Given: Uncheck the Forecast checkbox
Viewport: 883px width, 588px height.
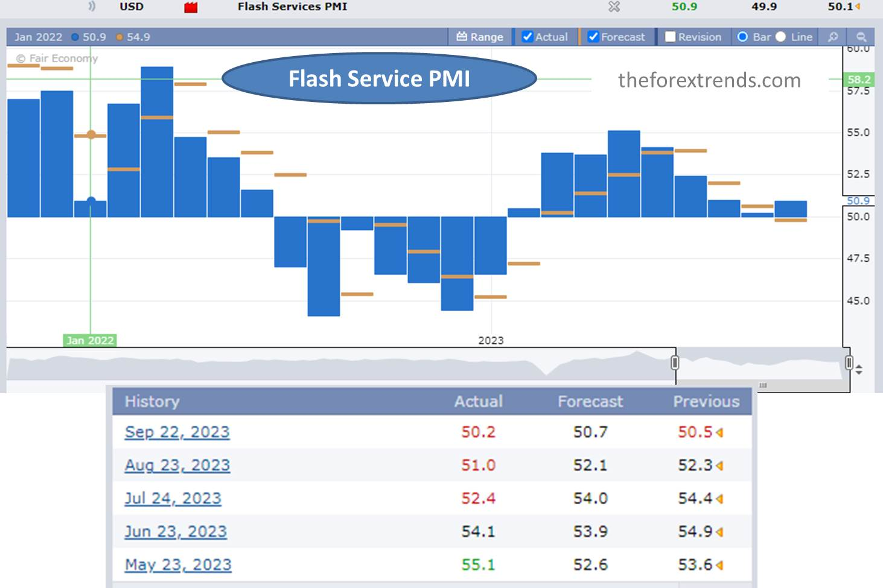Looking at the screenshot, I should [x=593, y=37].
